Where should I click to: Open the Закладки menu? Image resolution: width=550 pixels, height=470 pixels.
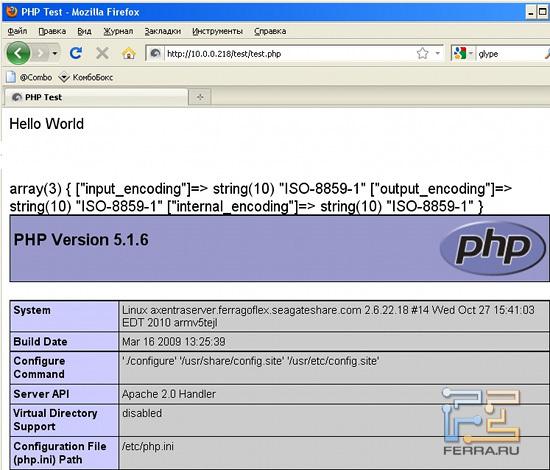(163, 31)
